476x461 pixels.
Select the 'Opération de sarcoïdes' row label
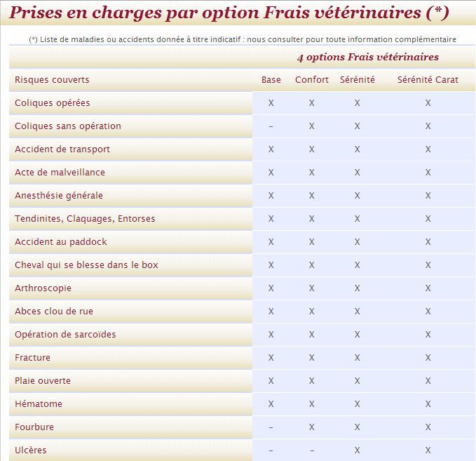tap(65, 335)
